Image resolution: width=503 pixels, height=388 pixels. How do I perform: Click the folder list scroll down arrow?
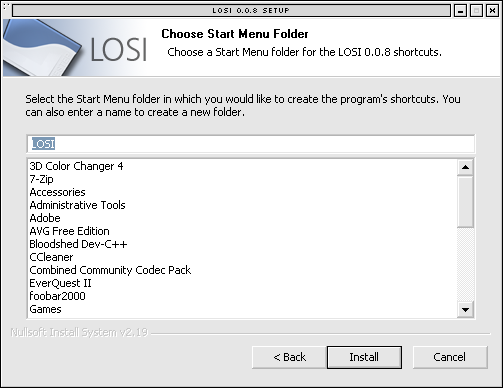coord(465,310)
